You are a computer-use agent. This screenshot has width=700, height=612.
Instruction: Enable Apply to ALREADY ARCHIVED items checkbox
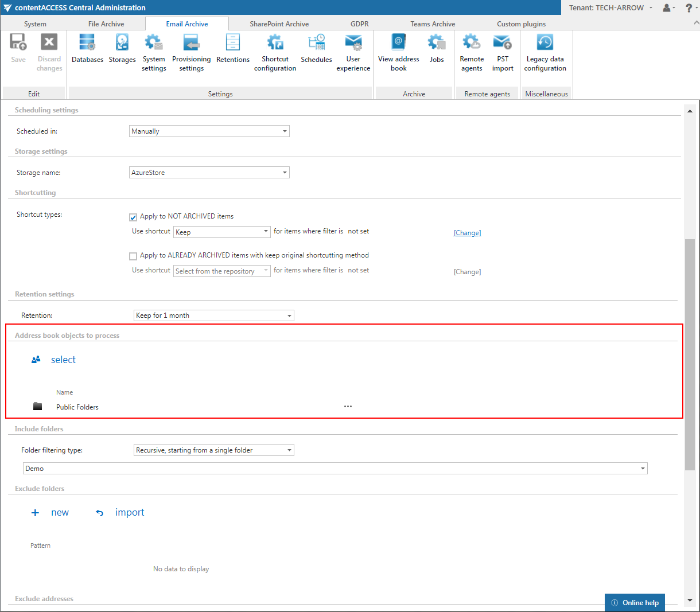pos(133,256)
